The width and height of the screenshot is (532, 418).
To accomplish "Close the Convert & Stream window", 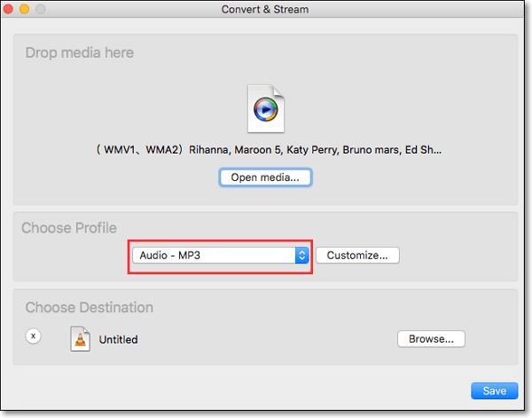I will point(13,10).
